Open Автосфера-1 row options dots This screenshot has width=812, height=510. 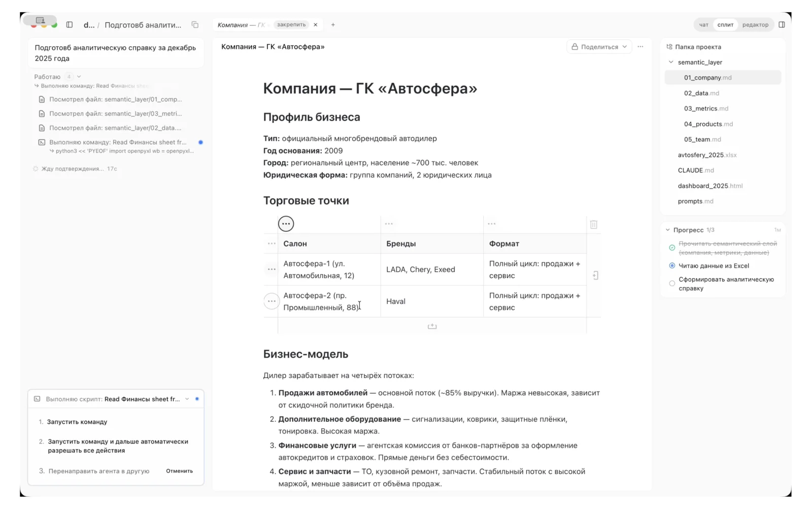tap(272, 269)
